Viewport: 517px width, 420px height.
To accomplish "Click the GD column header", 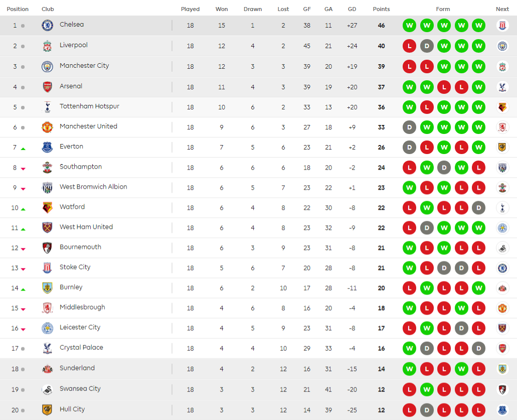I will click(x=352, y=9).
